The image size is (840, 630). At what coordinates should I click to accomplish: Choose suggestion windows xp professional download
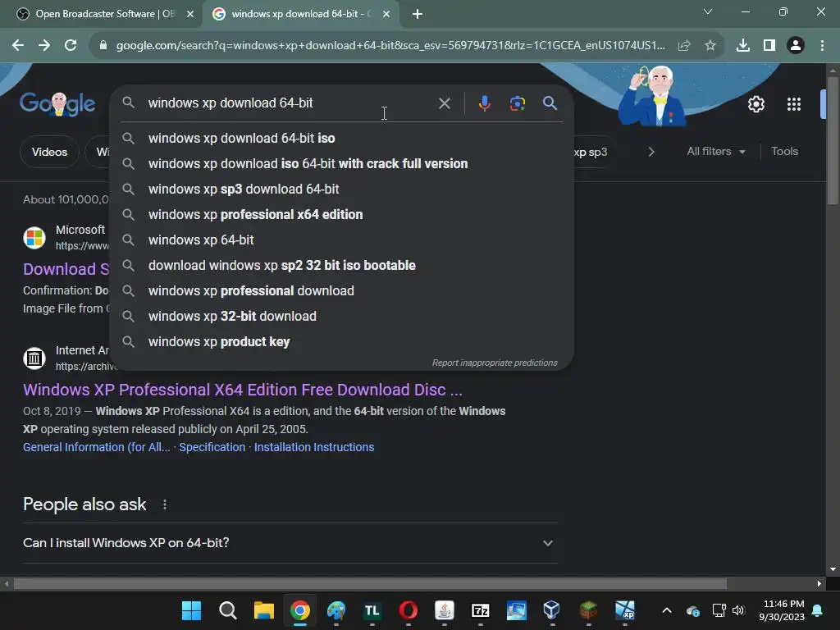(341, 291)
